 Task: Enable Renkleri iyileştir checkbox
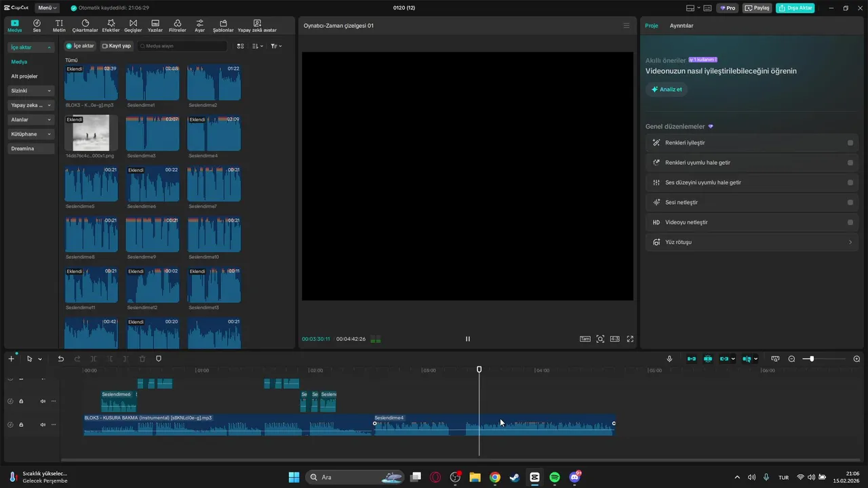850,143
